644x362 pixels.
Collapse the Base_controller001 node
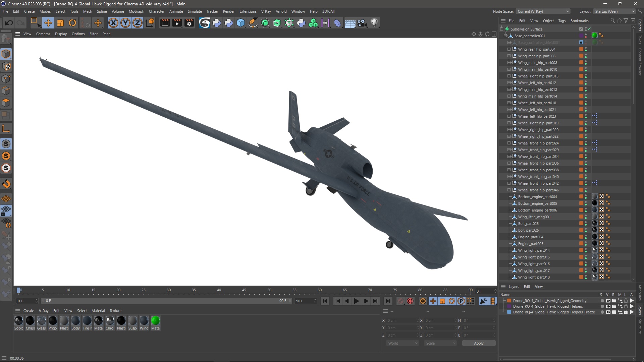point(505,36)
